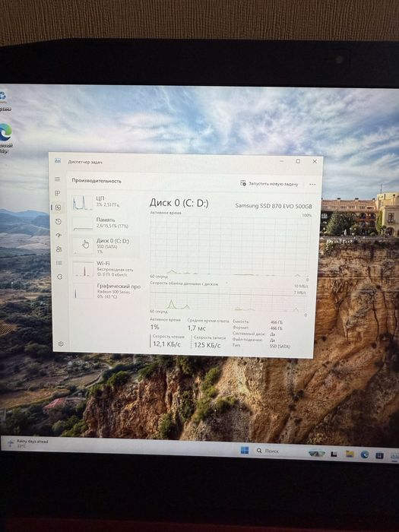
Task: Click the disk active time graph
Action: [230, 246]
